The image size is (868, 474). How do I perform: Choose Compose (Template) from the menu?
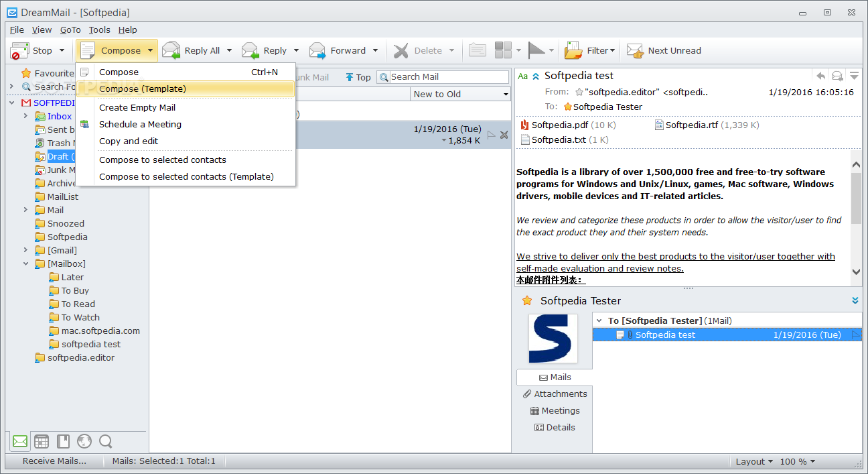pos(186,88)
